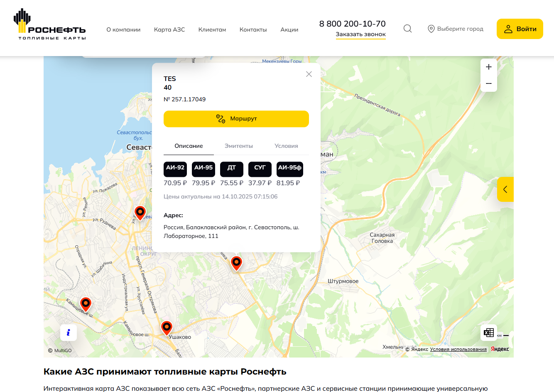Open the Выберите город city selector
The image size is (554, 392).
(456, 29)
